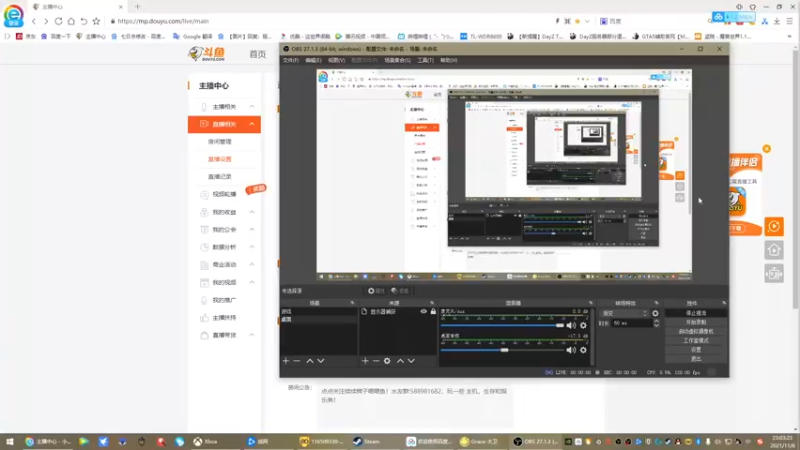This screenshot has height=450, width=800.
Task: Open transition properties gear next to 渐变
Action: (655, 313)
